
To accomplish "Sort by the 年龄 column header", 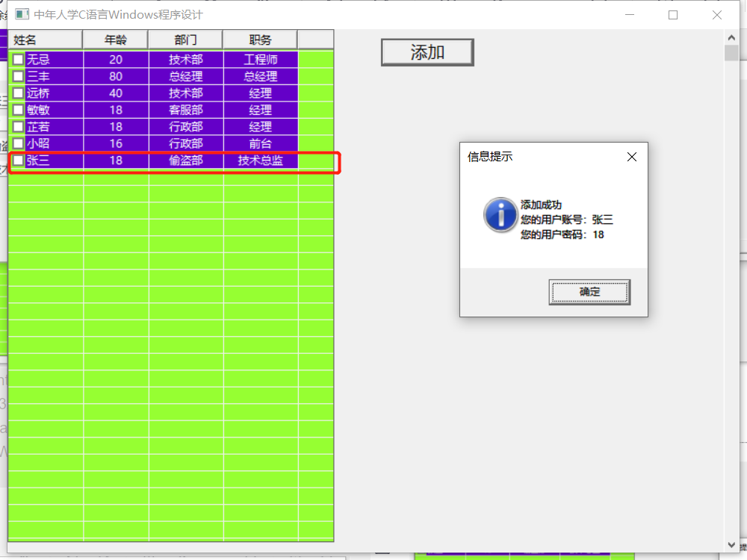I will pos(115,40).
